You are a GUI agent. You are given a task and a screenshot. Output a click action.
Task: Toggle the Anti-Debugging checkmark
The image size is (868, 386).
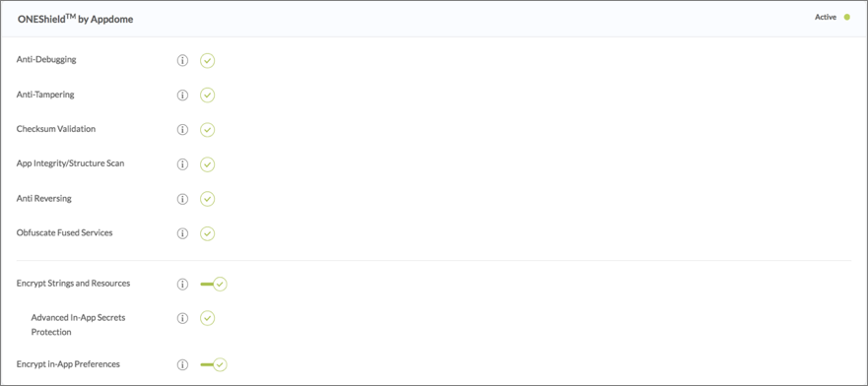tap(208, 61)
